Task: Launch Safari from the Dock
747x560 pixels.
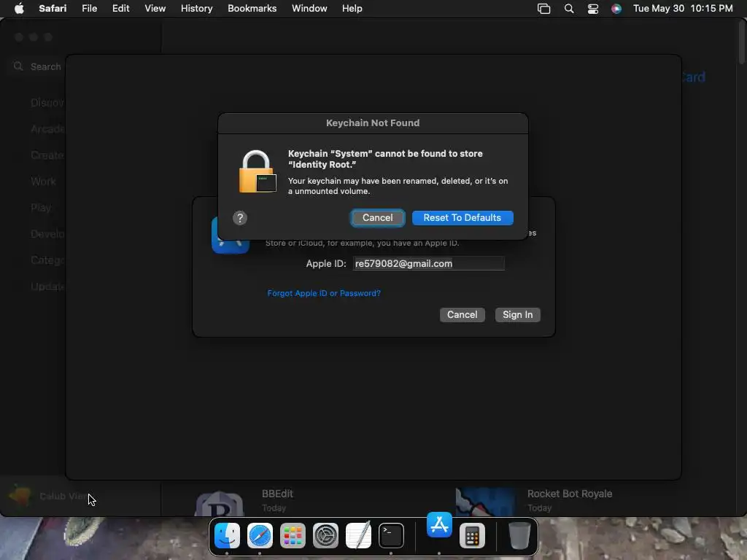Action: (x=260, y=536)
